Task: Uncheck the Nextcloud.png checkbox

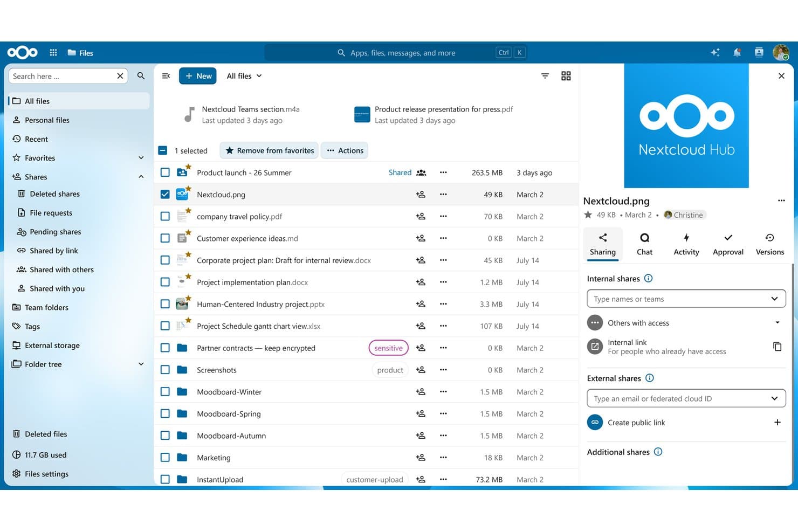Action: (165, 195)
